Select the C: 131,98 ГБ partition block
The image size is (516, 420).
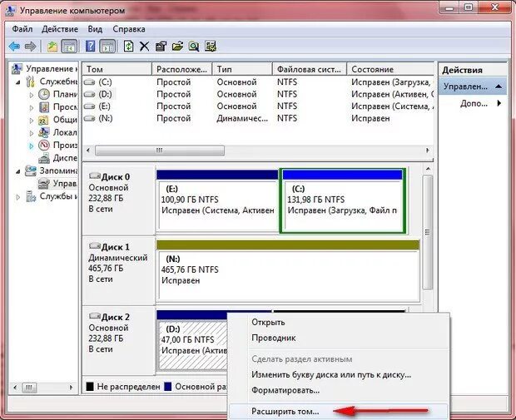(x=343, y=201)
